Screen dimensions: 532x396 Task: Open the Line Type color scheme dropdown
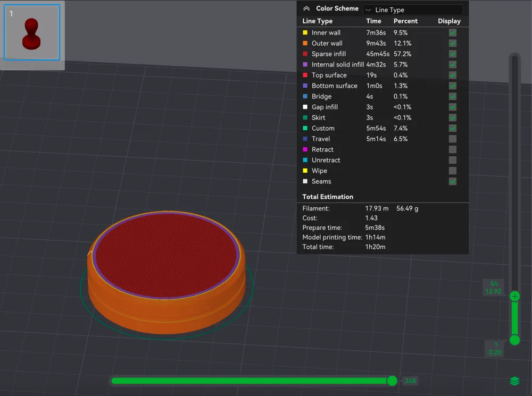point(413,10)
